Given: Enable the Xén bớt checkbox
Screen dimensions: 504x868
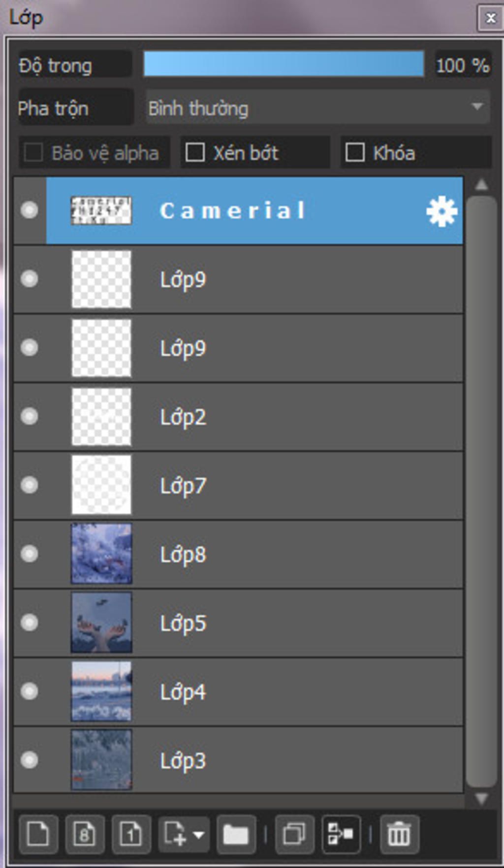Looking at the screenshot, I should 195,152.
